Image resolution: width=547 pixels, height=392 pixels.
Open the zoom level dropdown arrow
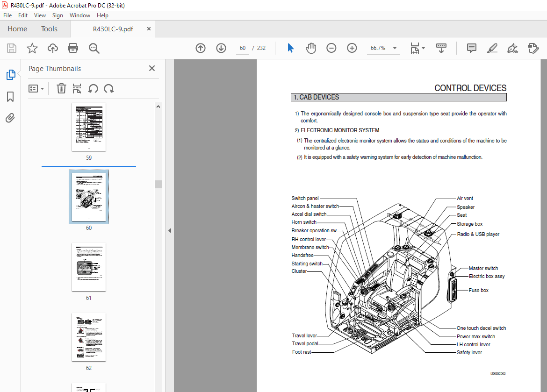click(395, 48)
